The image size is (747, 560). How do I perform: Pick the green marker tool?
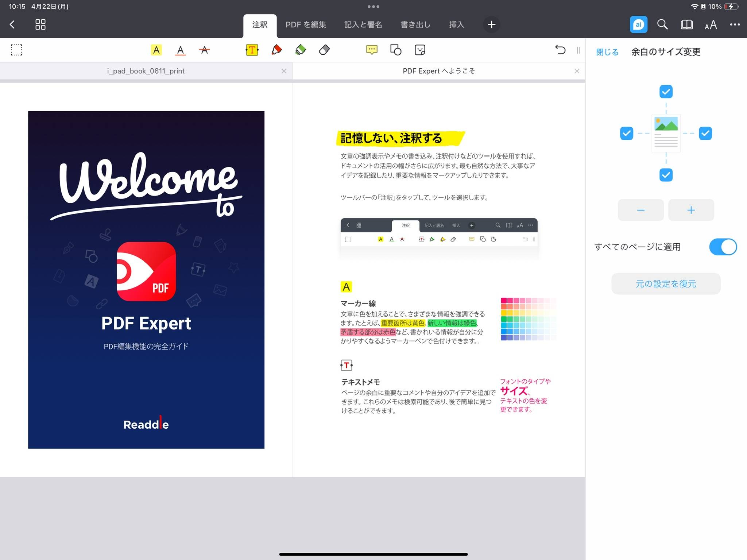tap(301, 50)
